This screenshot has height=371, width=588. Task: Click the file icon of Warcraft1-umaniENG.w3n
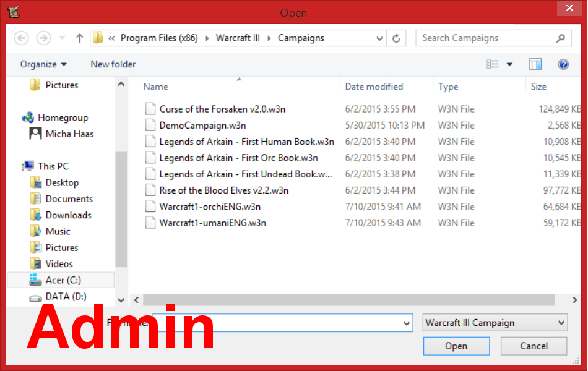150,223
